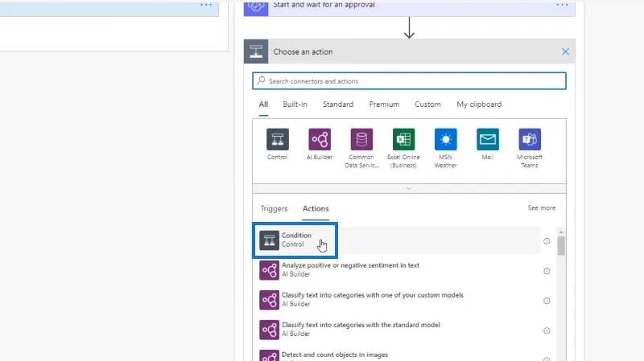This screenshot has height=361, width=644.
Task: Click the scroll up arrow of actions list
Action: pos(561,232)
